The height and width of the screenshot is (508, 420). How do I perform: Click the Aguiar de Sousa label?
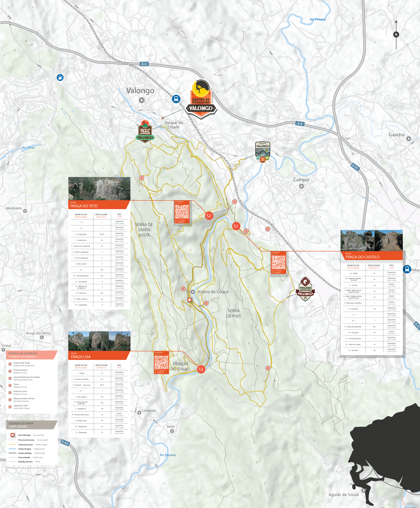click(x=344, y=494)
